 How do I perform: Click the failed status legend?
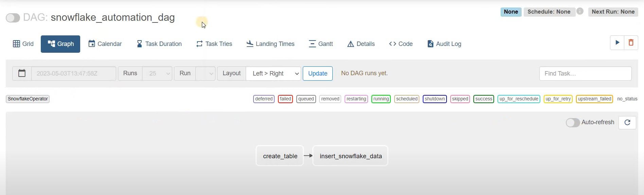tap(285, 99)
